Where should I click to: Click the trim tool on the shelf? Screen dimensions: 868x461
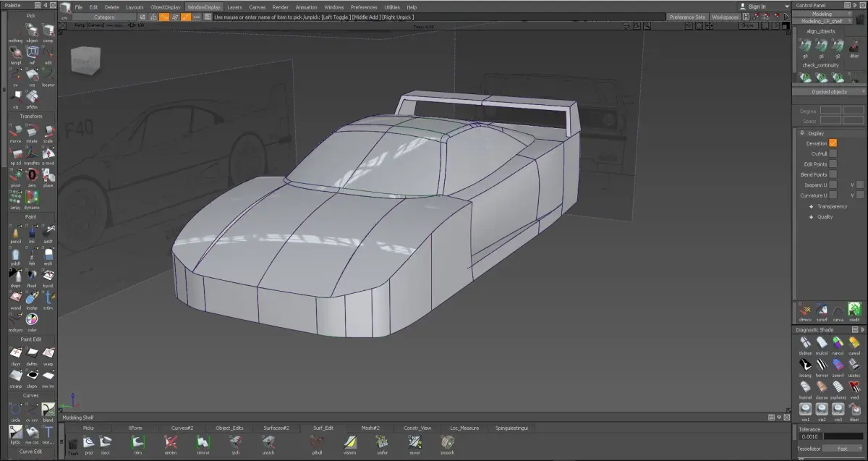click(137, 444)
